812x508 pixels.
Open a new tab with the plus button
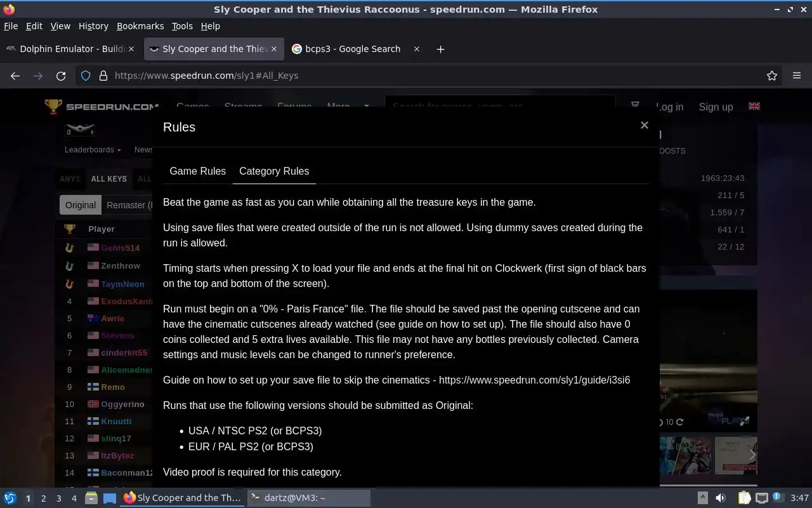[440, 49]
